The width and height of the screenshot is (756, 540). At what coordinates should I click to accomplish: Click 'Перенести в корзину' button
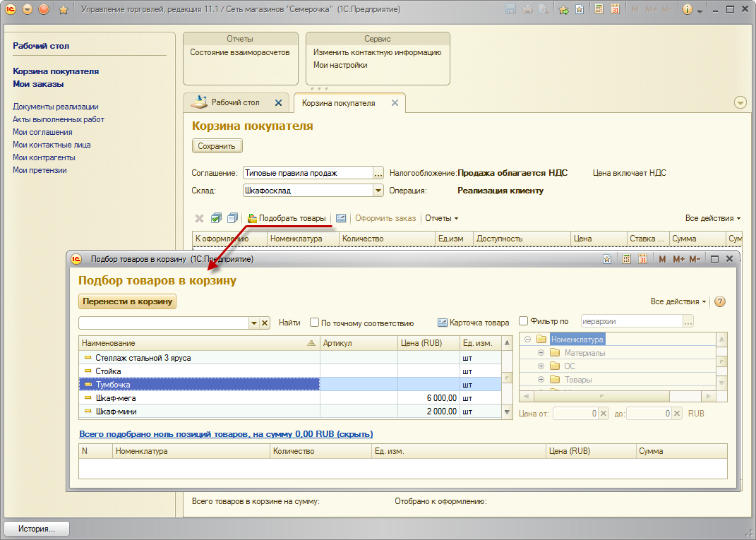pyautogui.click(x=127, y=301)
